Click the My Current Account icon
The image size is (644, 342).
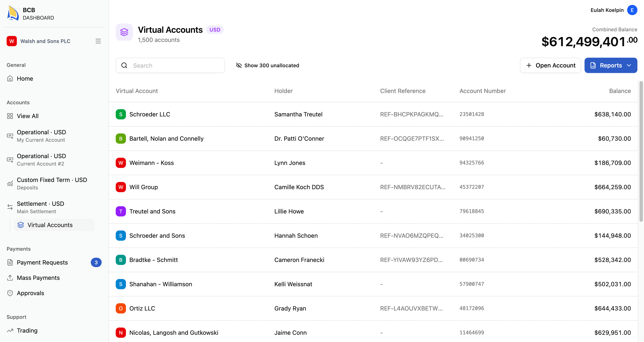pos(10,136)
